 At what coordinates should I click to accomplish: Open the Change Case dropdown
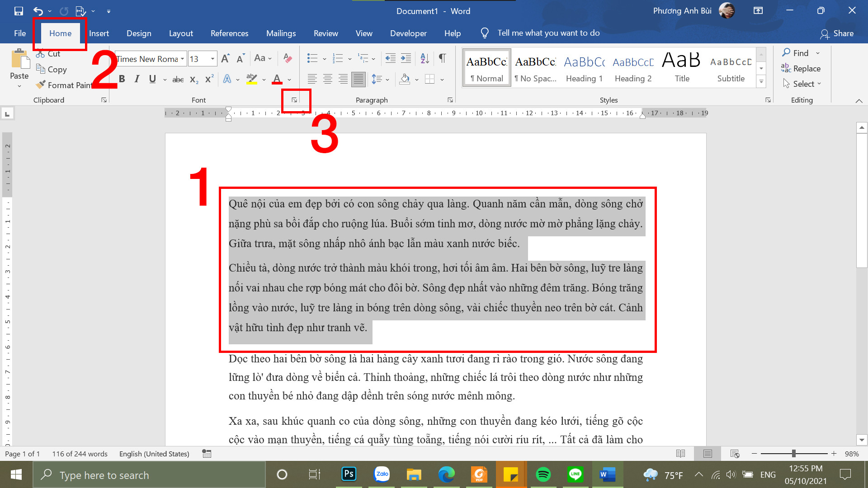click(263, 58)
